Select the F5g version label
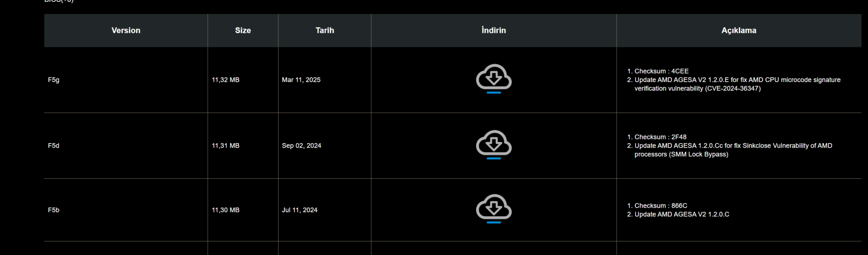This screenshot has height=255, width=868. point(54,80)
